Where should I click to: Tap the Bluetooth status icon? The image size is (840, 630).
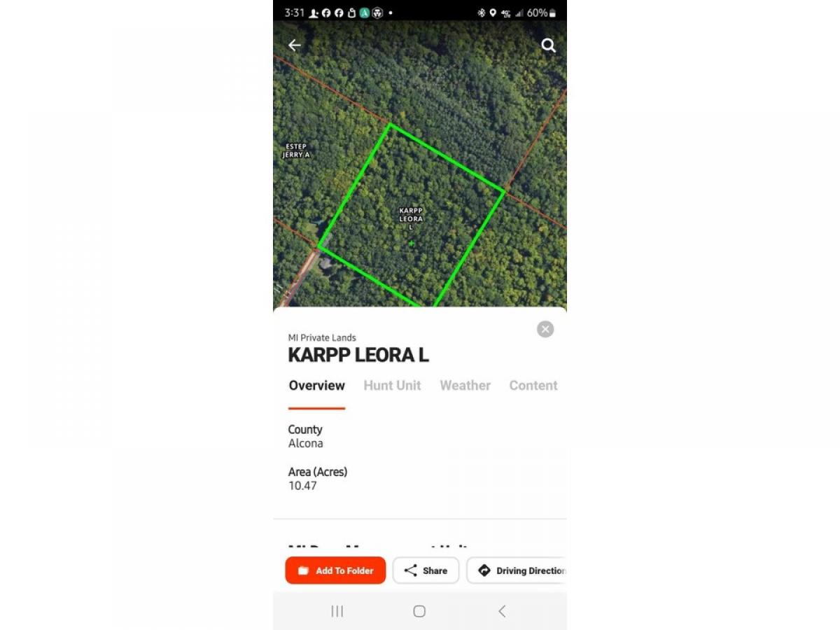[482, 13]
